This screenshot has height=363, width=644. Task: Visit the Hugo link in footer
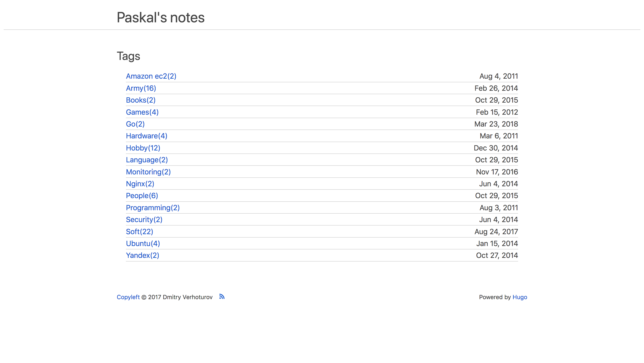(520, 297)
